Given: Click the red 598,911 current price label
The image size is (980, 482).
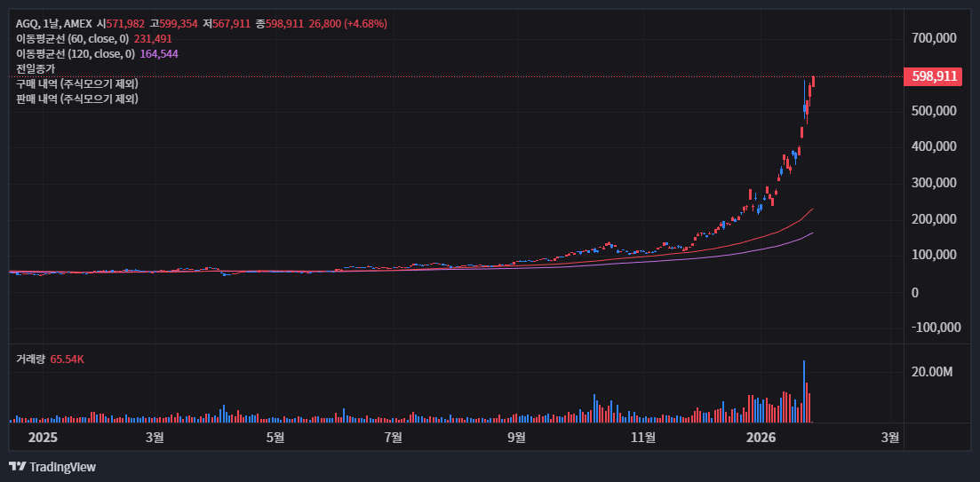Looking at the screenshot, I should [x=934, y=76].
